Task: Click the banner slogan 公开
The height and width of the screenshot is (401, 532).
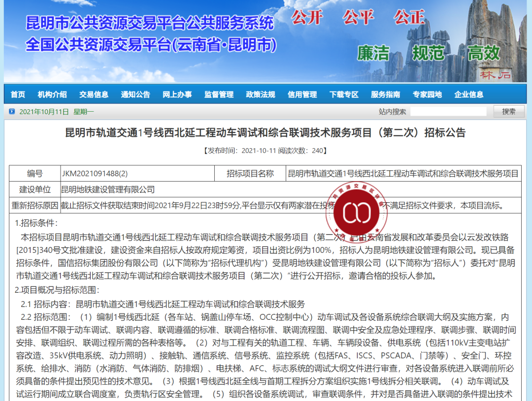Action: 307,18
